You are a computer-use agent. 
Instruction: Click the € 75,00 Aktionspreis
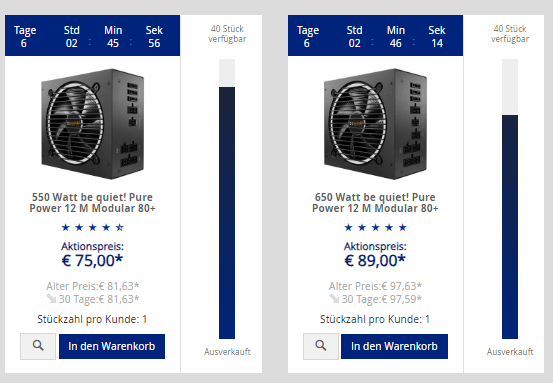click(x=92, y=261)
